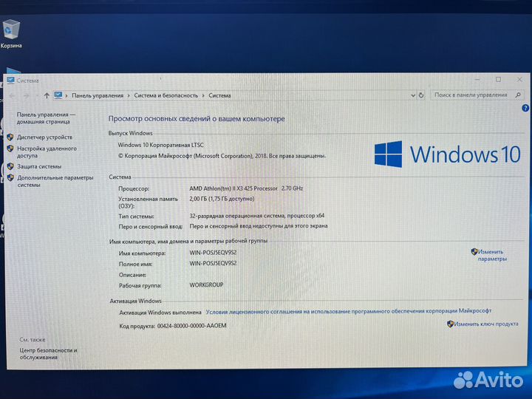The width and height of the screenshot is (532, 399).
Task: Click shield icon beside Дополнительные параметры системы
Action: 10,178
